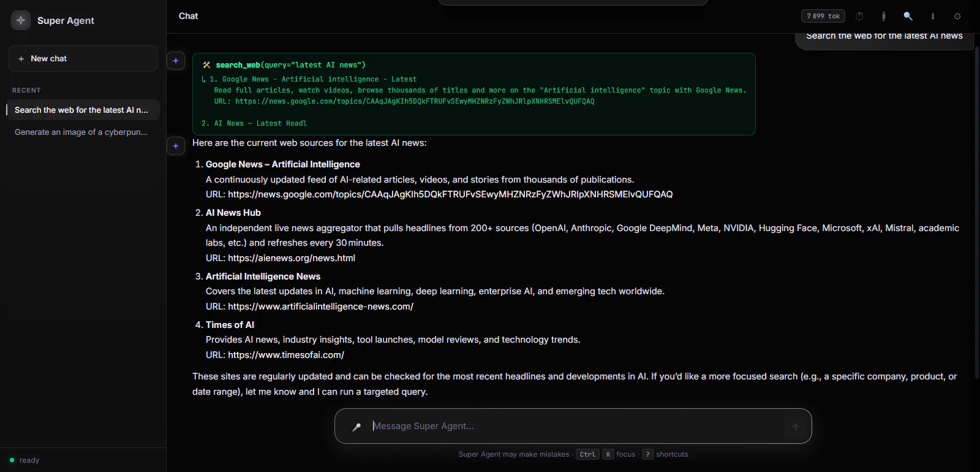Open the aienews.org/news.html URL
980x472 pixels.
tap(292, 258)
